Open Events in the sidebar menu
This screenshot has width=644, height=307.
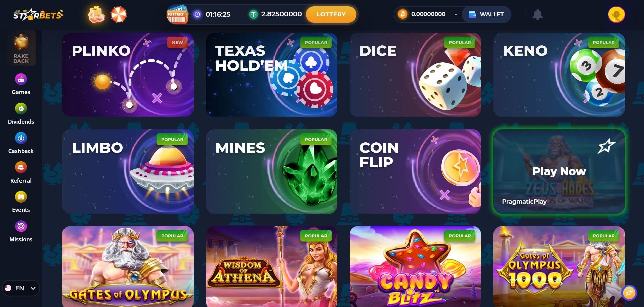[x=21, y=202]
